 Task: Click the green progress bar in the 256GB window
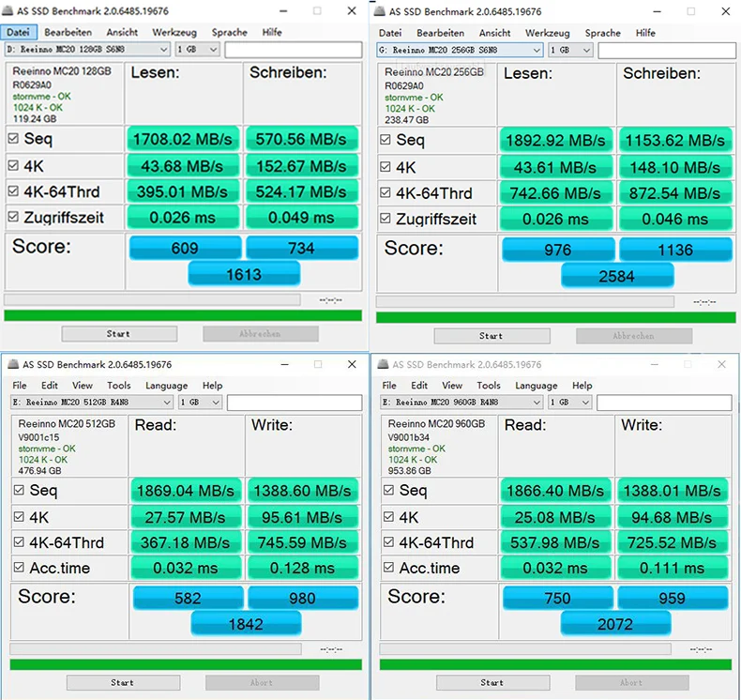[x=555, y=317]
